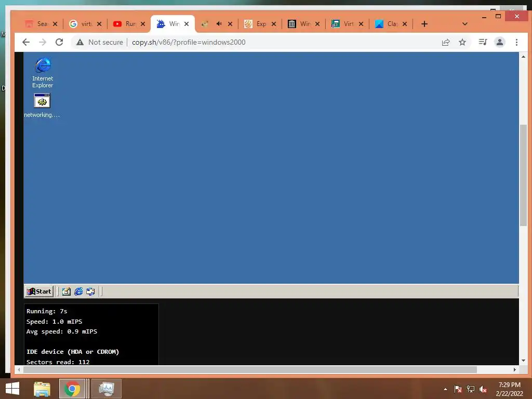Click the scroll down arrow on page

[523, 361]
